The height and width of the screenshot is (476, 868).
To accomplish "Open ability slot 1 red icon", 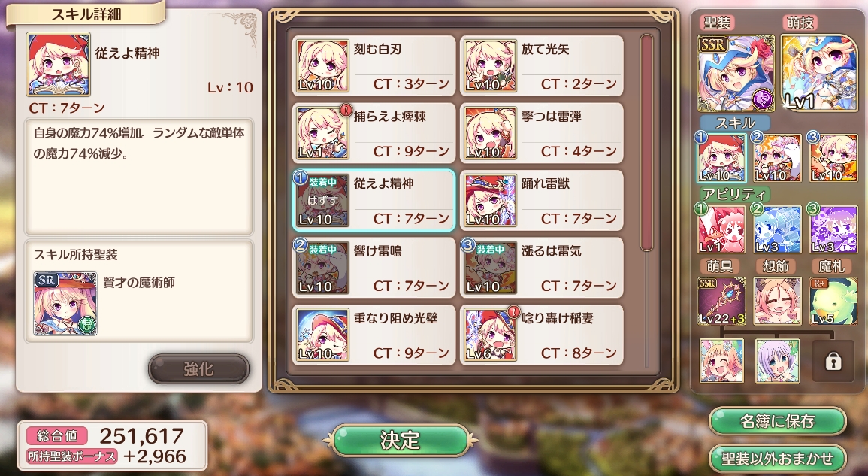I will pyautogui.click(x=721, y=229).
